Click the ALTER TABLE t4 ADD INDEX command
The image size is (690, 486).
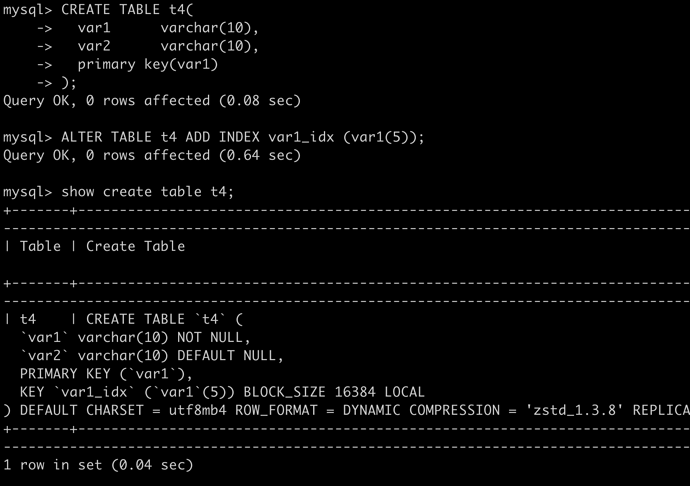click(214, 137)
